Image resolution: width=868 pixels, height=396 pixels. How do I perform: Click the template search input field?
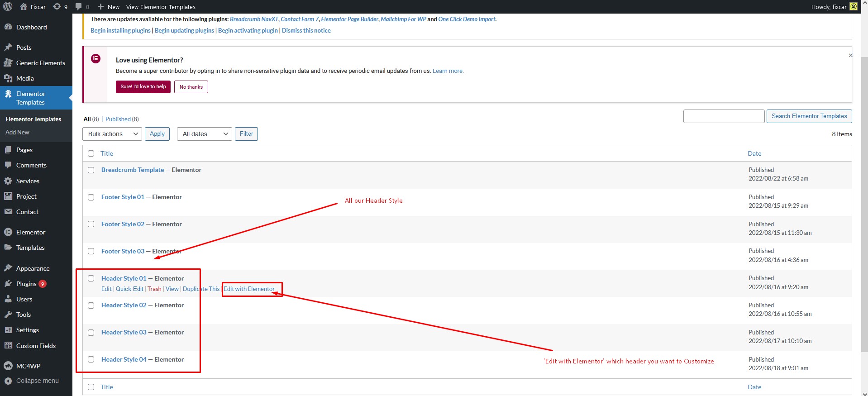coord(724,116)
